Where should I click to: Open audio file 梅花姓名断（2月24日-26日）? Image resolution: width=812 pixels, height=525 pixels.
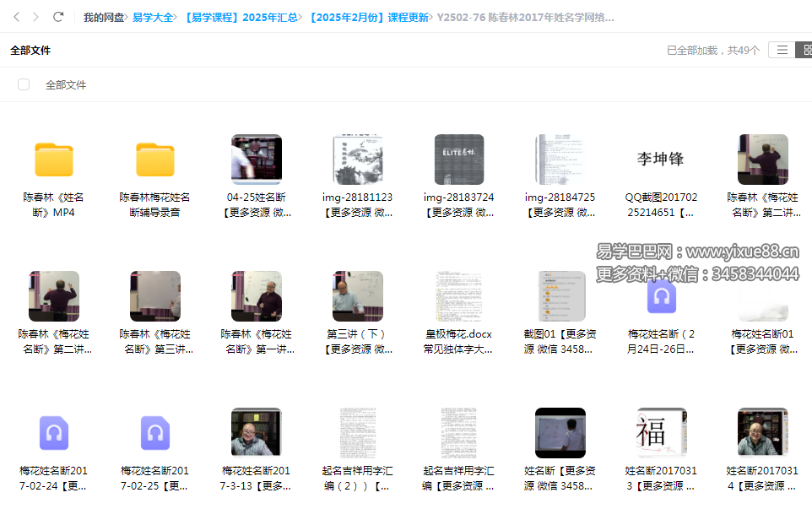coord(661,296)
